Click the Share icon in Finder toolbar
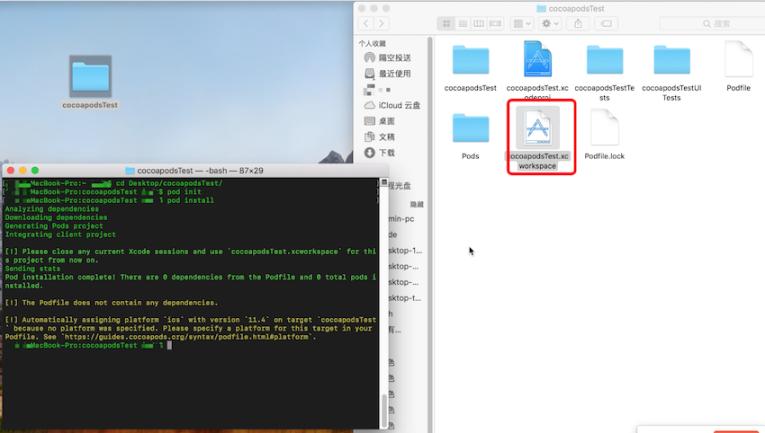The image size is (765, 433). pos(579,22)
